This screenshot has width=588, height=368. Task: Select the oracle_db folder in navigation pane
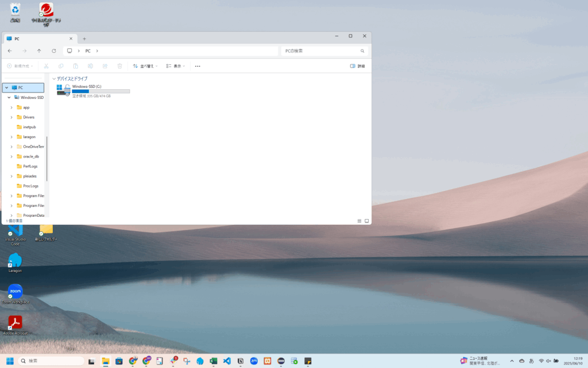[x=30, y=156]
